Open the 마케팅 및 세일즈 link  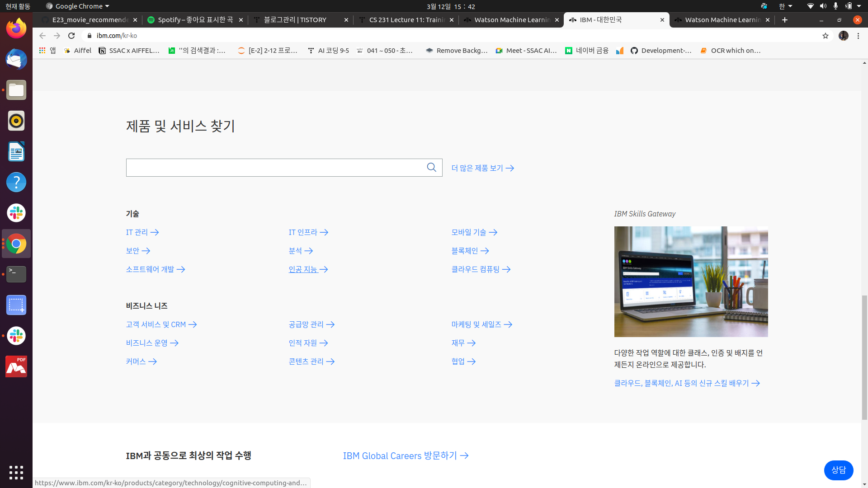(482, 324)
